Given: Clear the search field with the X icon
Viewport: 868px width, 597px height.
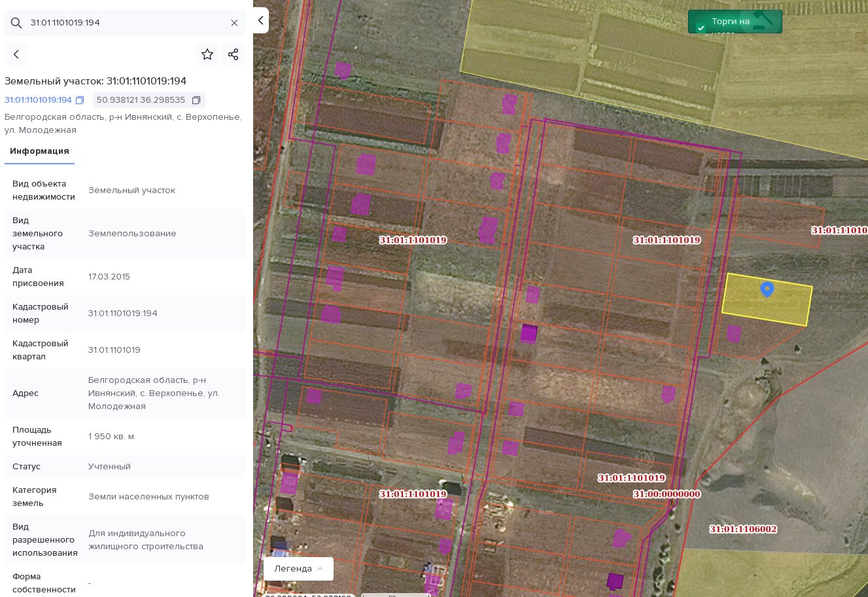Looking at the screenshot, I should click(x=234, y=23).
